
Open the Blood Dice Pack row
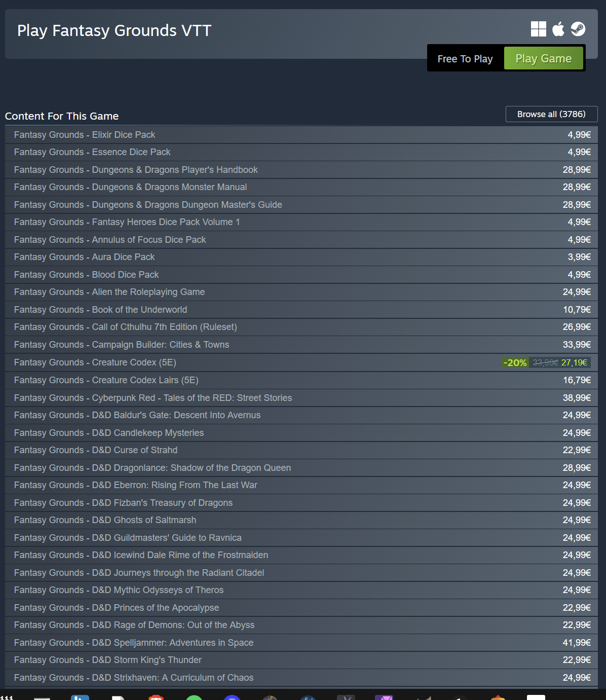301,275
